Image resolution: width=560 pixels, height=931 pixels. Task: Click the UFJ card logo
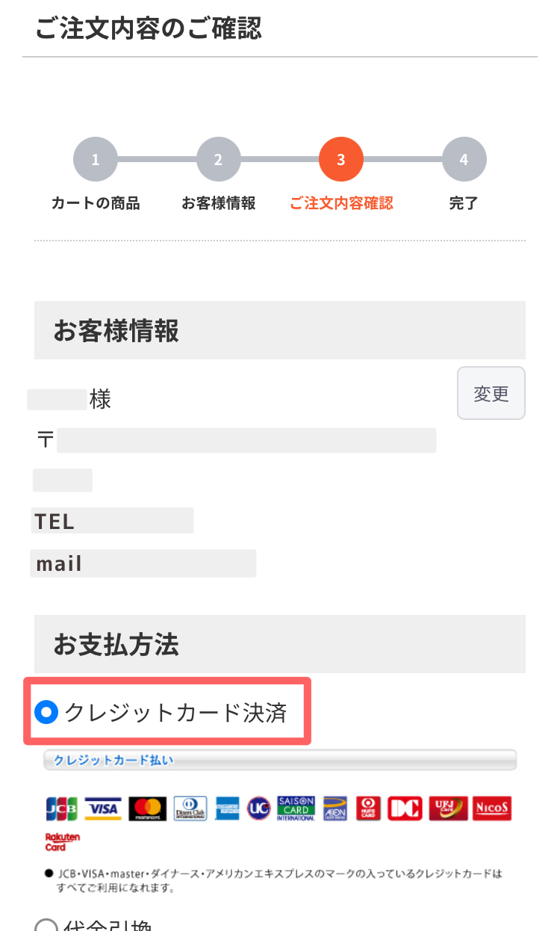(448, 808)
